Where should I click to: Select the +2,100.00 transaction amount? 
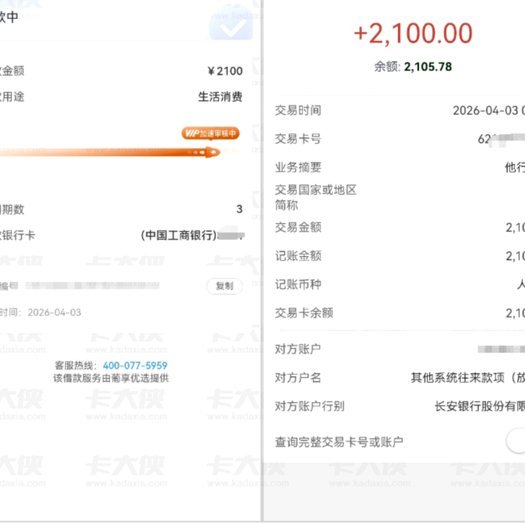point(413,33)
